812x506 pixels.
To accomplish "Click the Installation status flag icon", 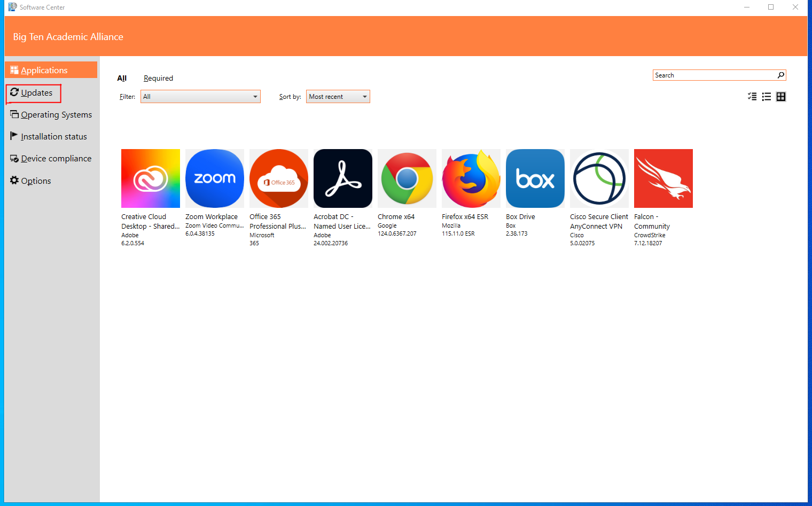I will click(x=14, y=136).
